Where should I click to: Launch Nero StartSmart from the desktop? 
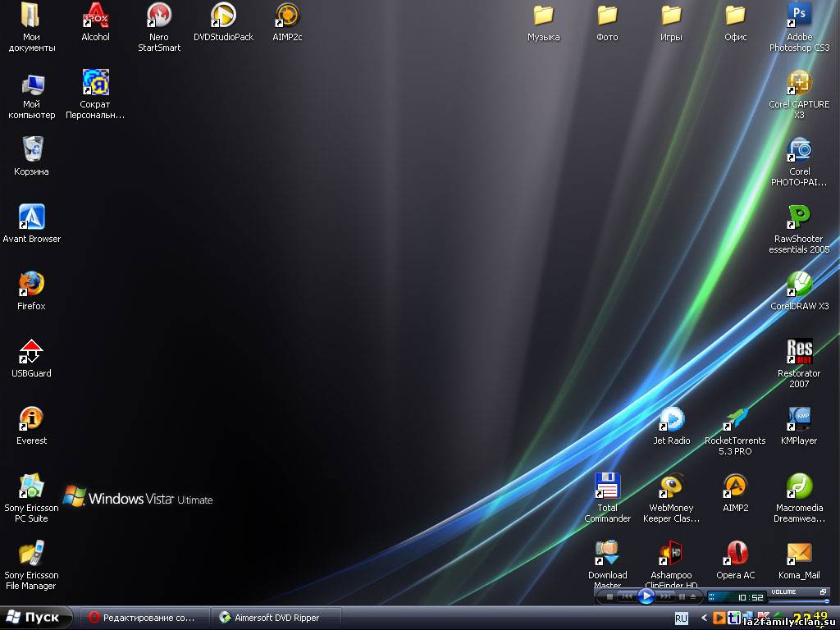click(159, 16)
